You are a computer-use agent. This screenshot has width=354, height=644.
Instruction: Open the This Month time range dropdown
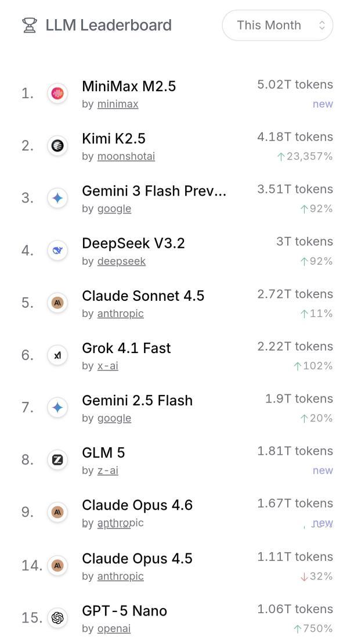pyautogui.click(x=277, y=26)
